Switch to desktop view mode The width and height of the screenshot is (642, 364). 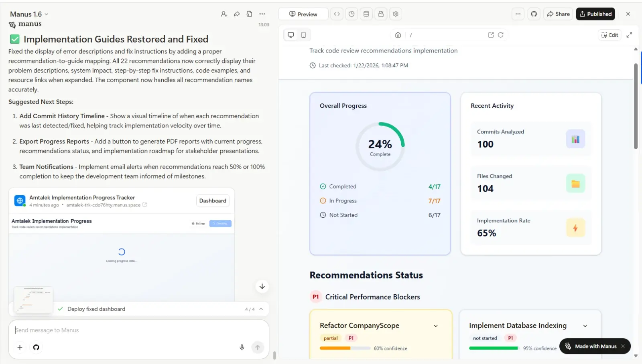click(291, 35)
